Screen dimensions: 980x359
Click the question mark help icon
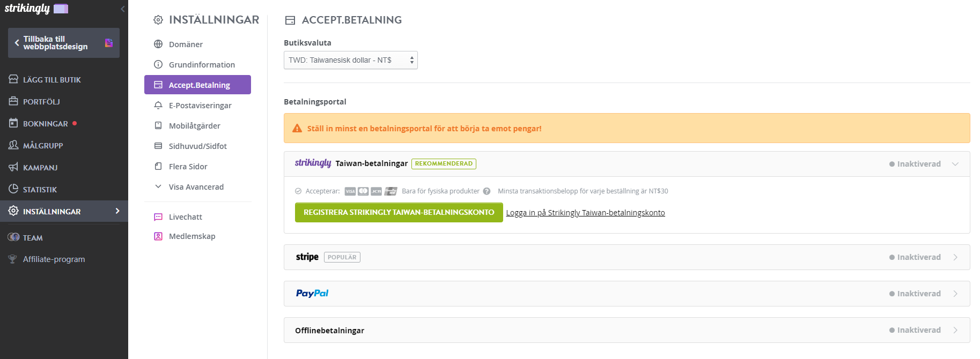[x=487, y=191]
